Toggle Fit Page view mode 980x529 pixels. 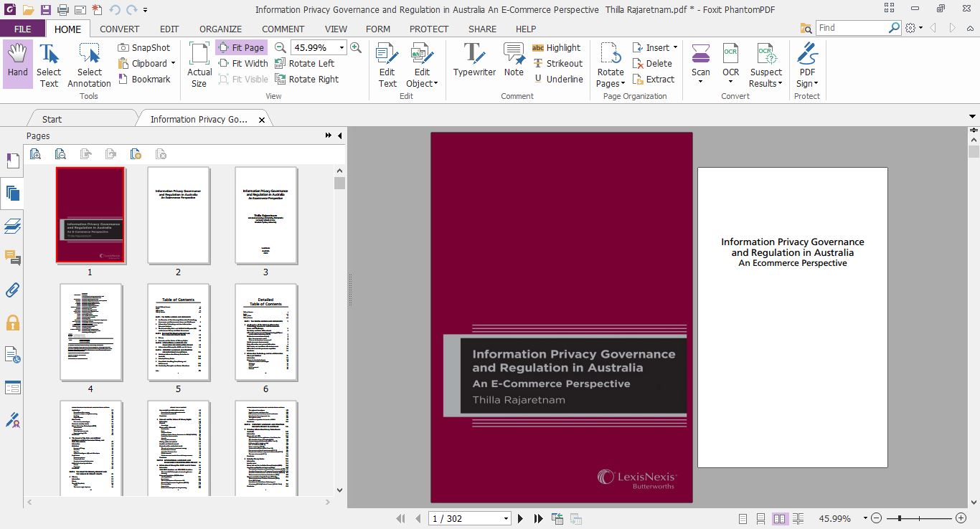pyautogui.click(x=241, y=47)
